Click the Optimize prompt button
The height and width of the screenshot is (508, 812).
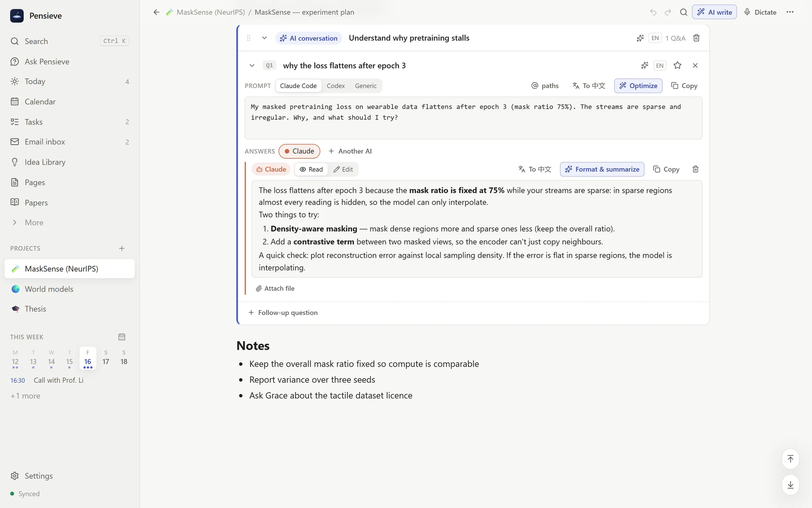point(638,86)
